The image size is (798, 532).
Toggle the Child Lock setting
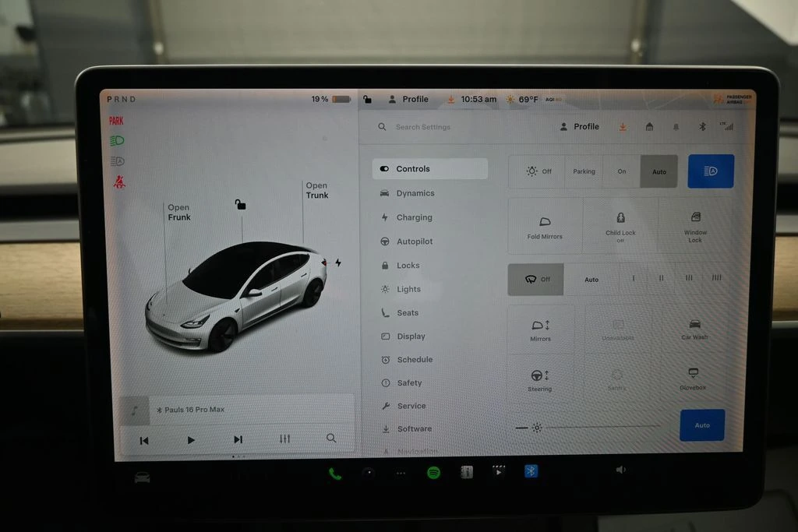pyautogui.click(x=620, y=225)
